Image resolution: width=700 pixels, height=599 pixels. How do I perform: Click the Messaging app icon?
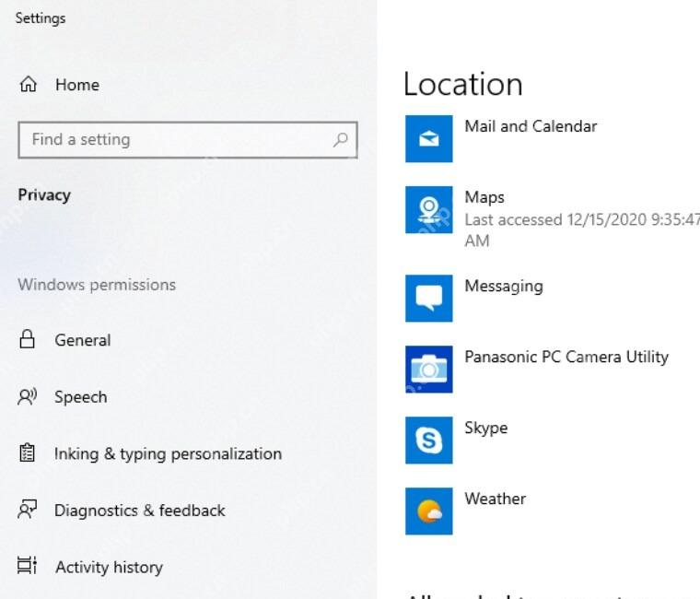tap(428, 299)
